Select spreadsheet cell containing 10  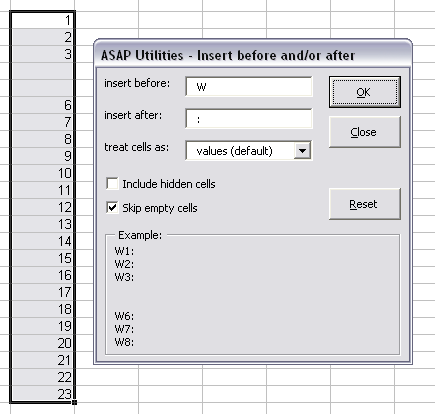click(x=43, y=173)
